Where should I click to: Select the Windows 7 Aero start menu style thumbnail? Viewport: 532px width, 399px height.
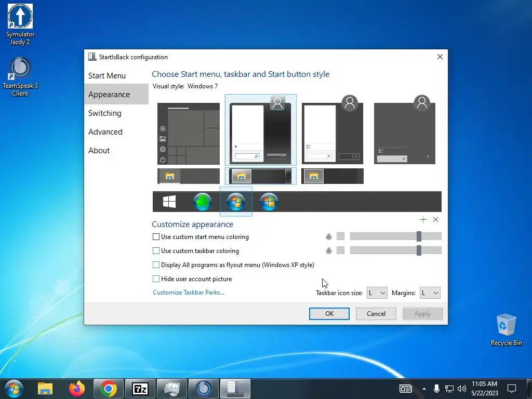point(261,130)
